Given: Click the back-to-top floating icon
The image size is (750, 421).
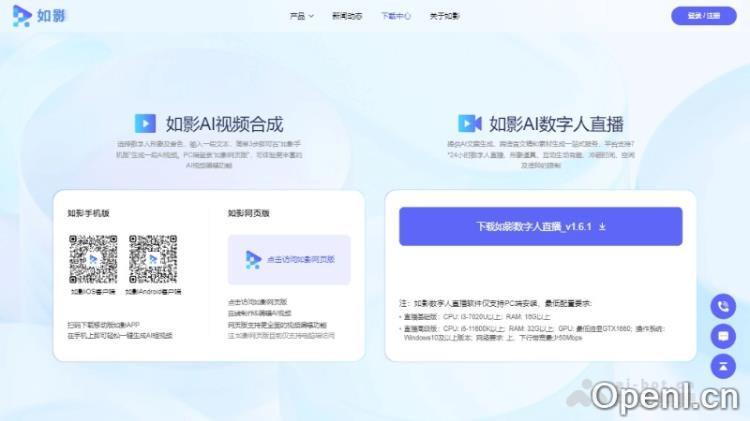Looking at the screenshot, I should 723,366.
